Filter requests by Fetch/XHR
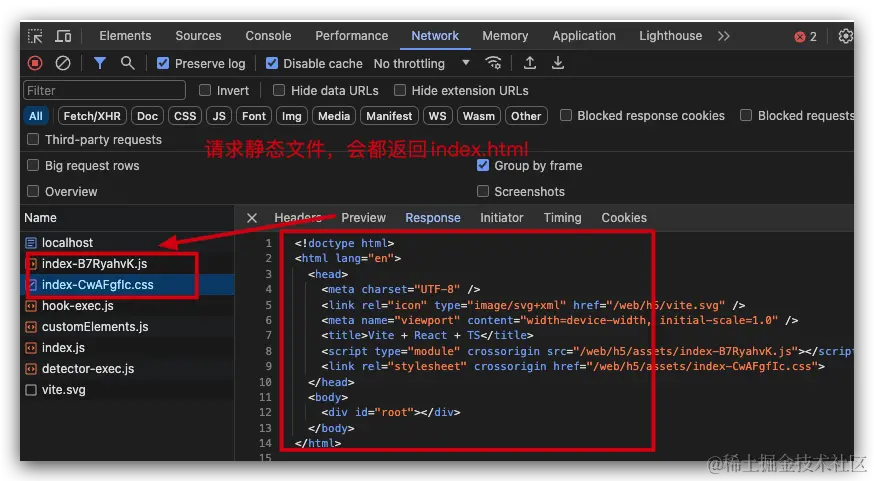 click(x=92, y=116)
